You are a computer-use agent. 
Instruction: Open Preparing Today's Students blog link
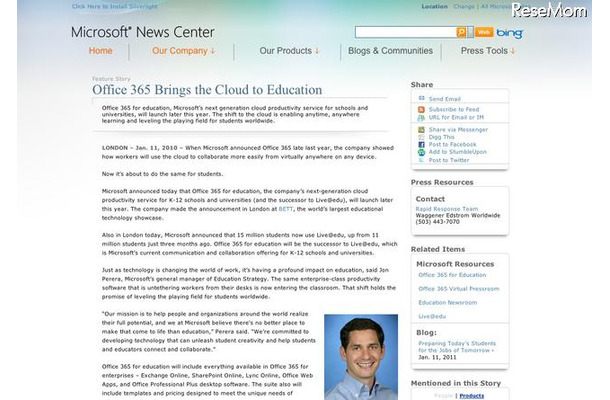457,347
